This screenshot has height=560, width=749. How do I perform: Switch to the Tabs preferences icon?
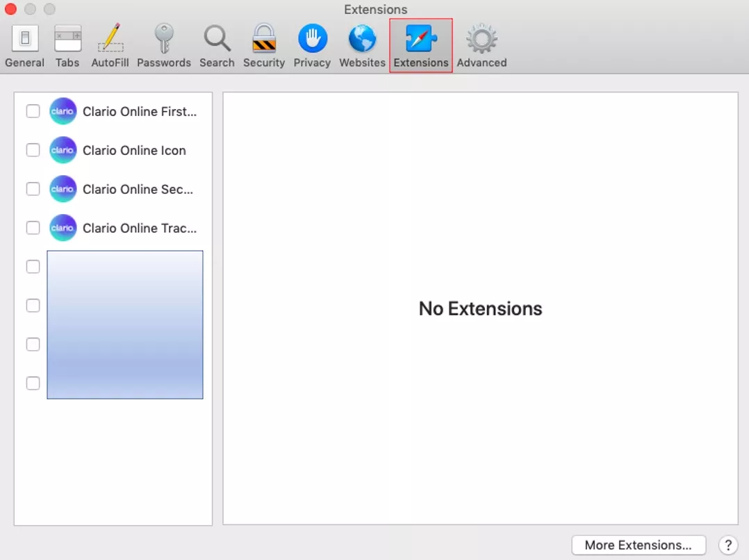[x=67, y=46]
